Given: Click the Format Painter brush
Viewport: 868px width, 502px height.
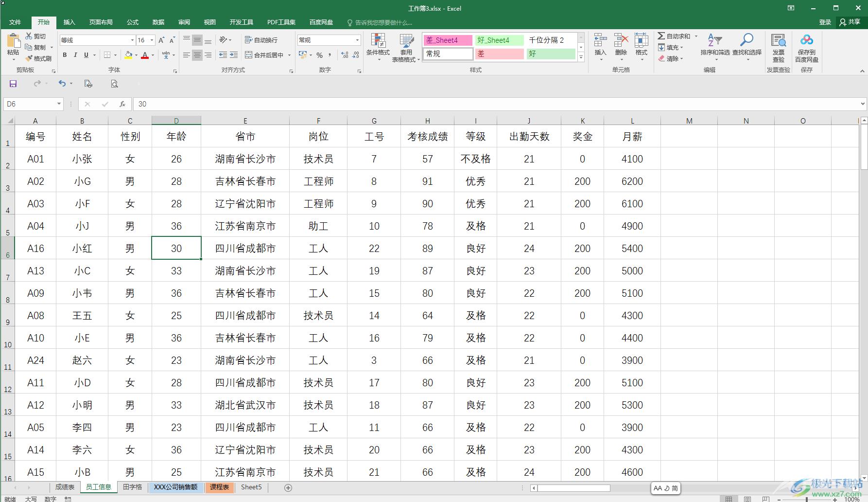Looking at the screenshot, I should [29, 58].
